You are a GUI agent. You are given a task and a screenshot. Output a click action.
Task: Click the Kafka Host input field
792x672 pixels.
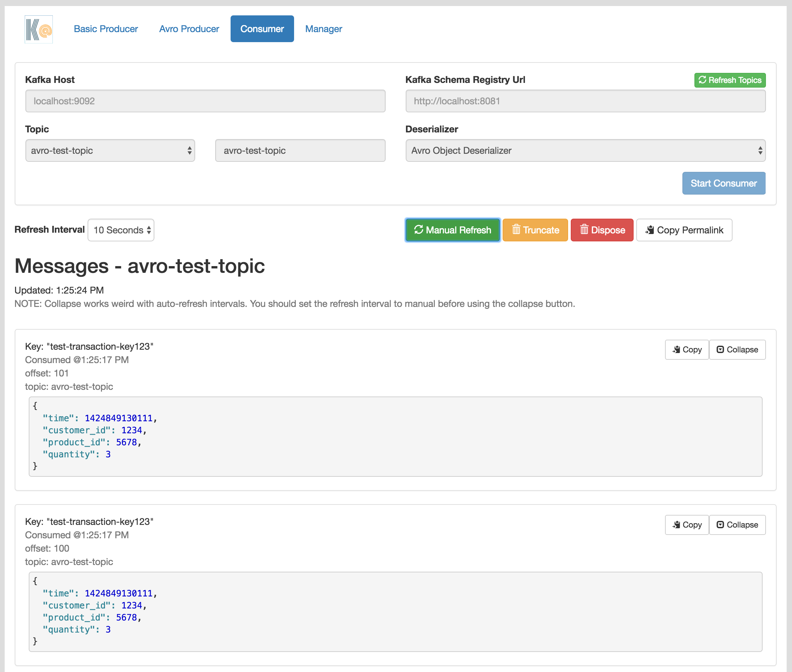tap(205, 101)
